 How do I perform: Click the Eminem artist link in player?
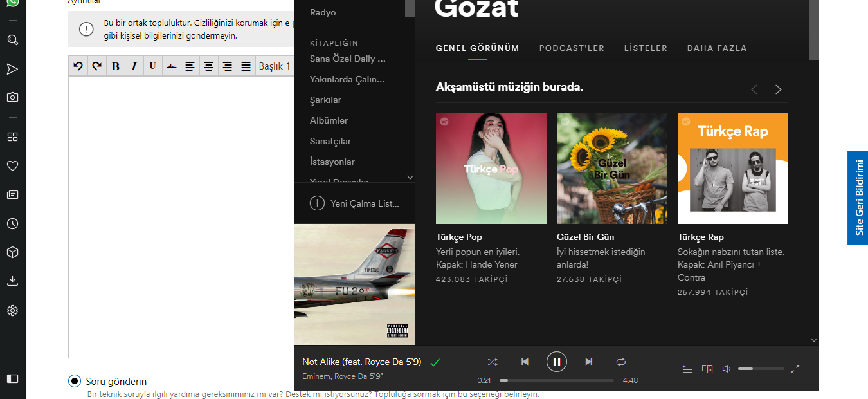click(x=316, y=376)
